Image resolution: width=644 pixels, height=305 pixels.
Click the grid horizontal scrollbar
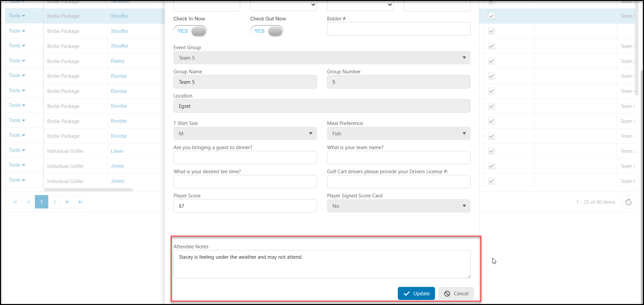88,190
